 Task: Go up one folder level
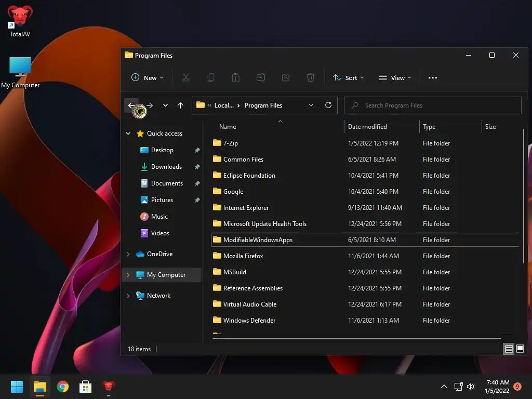point(180,105)
